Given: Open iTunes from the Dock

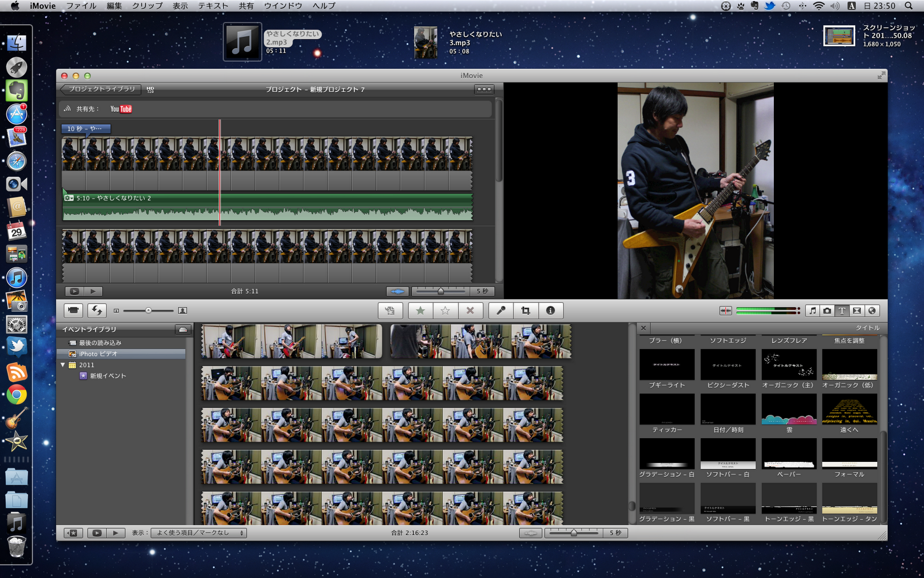Looking at the screenshot, I should click(x=17, y=278).
